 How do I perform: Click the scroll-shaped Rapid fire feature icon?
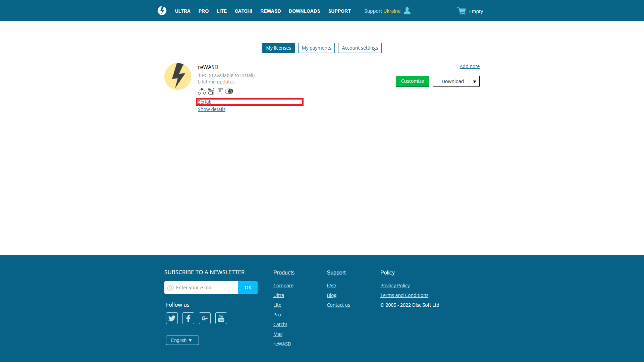(x=220, y=91)
